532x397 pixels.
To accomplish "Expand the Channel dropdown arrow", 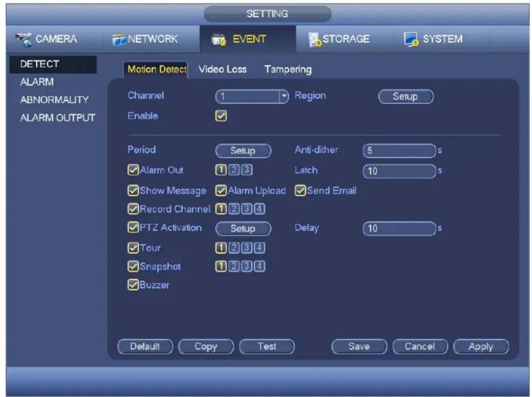I will [284, 96].
